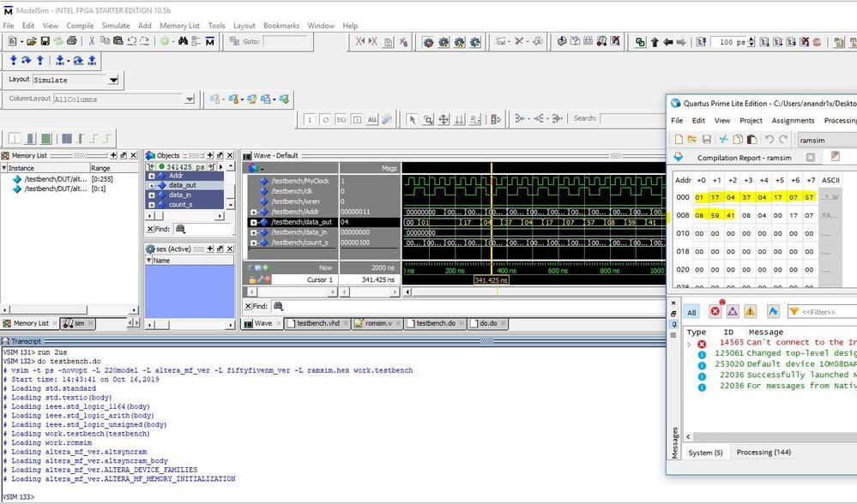
Task: Click the up arrow icon near run length
Action: click(x=655, y=42)
